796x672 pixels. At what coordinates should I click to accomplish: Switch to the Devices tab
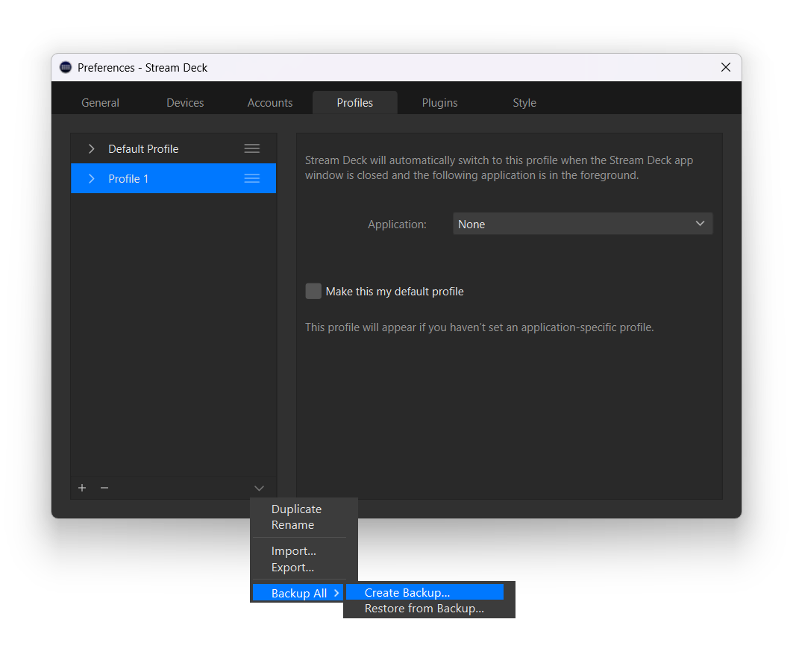[185, 102]
